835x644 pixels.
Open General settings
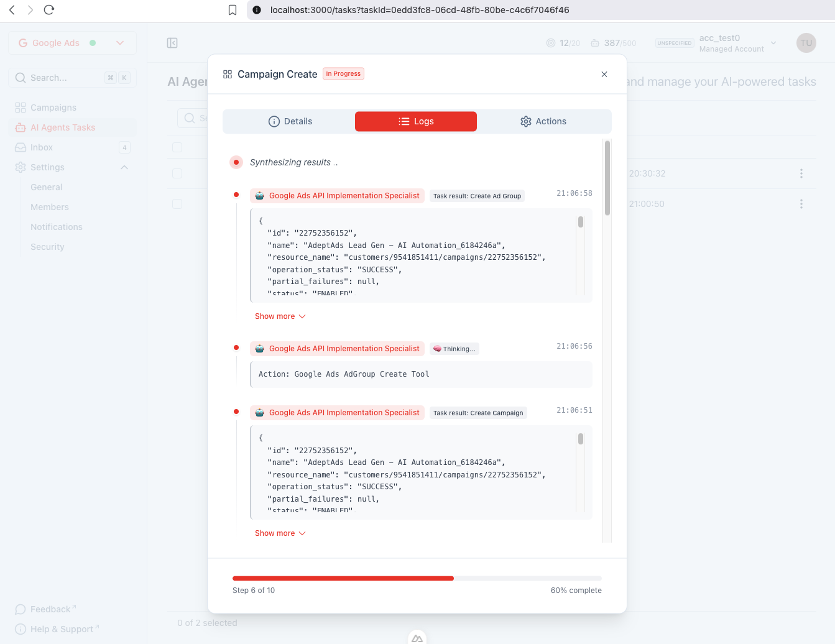click(47, 187)
